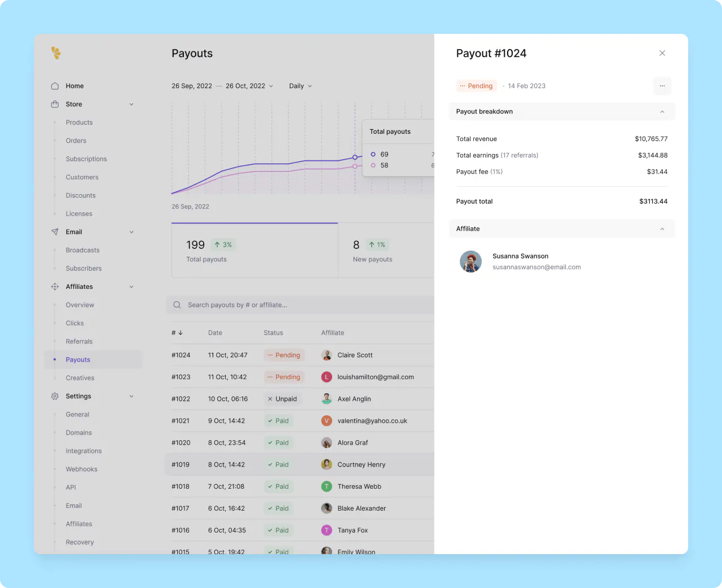Click the Home icon in sidebar
722x588 pixels.
55,86
